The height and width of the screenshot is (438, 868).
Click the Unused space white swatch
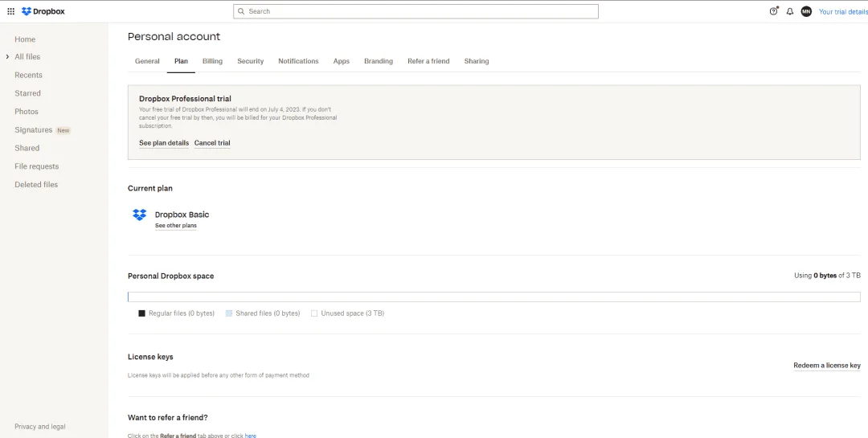[x=314, y=313]
